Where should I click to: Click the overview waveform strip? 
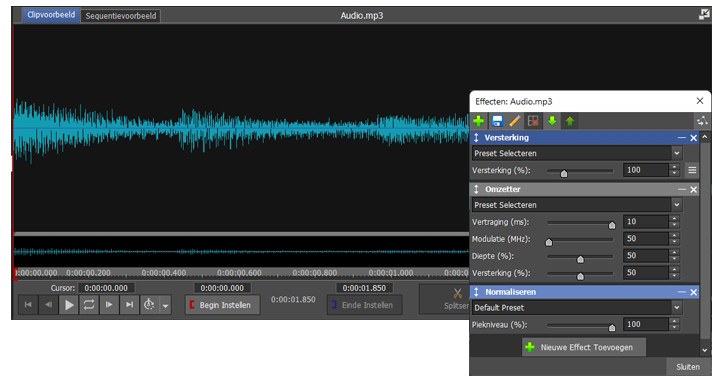(242, 251)
